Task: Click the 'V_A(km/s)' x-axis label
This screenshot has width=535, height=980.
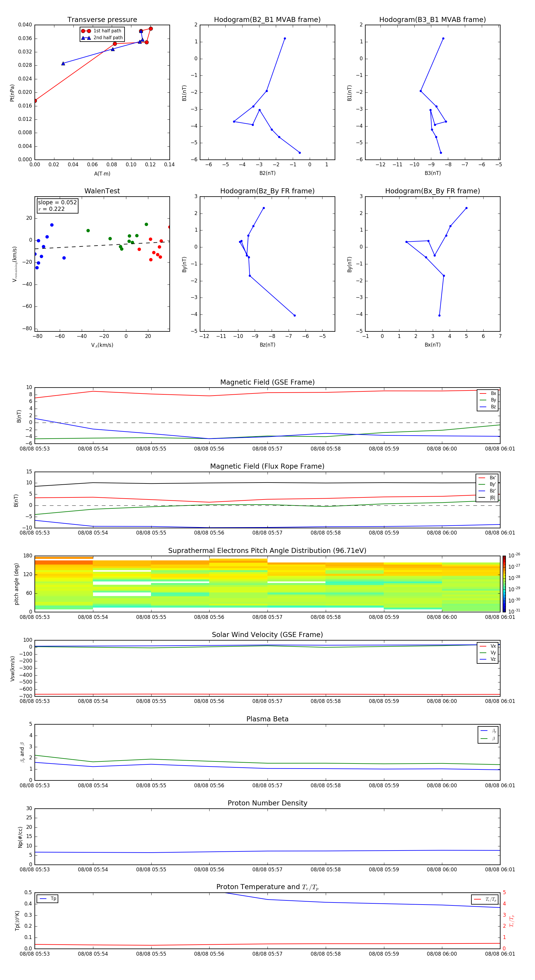Action: click(x=102, y=345)
